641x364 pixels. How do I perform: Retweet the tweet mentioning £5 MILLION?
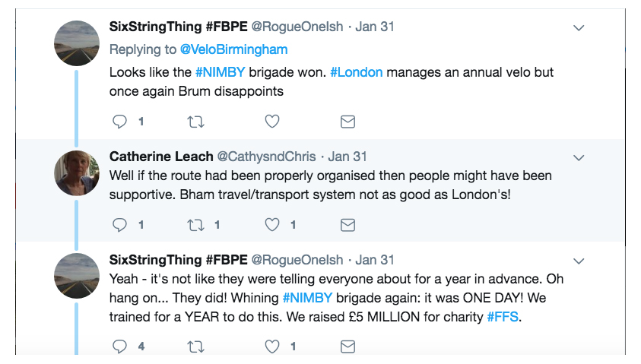click(195, 347)
